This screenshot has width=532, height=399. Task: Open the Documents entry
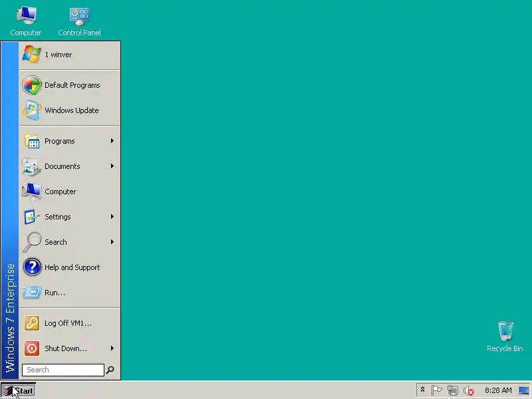point(70,166)
